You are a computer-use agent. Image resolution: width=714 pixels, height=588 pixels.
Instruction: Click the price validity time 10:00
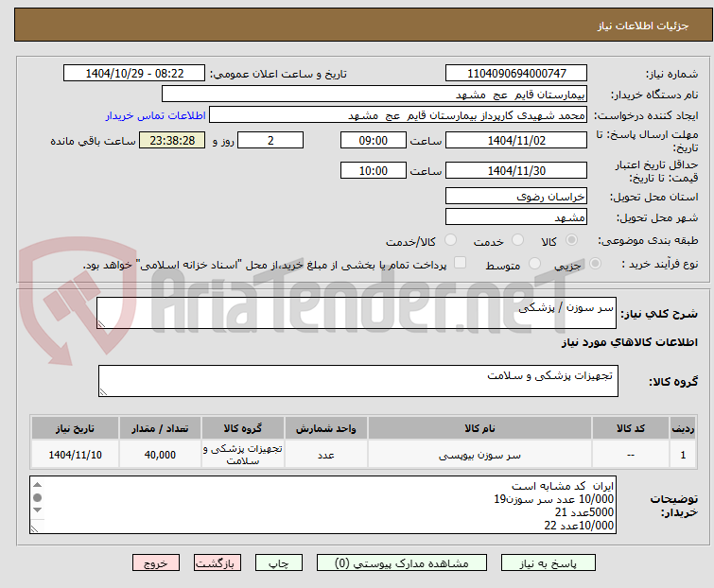(x=374, y=171)
